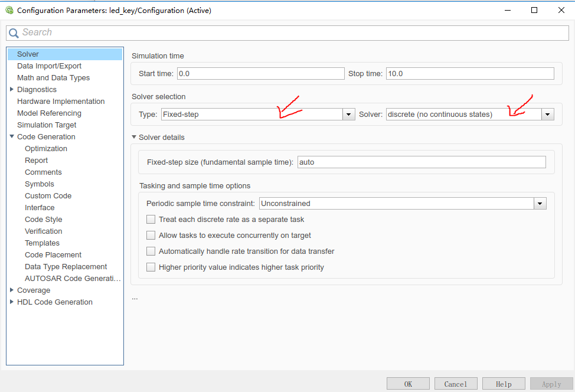The image size is (575, 392).
Task: Open the Symbols pane
Action: point(39,184)
